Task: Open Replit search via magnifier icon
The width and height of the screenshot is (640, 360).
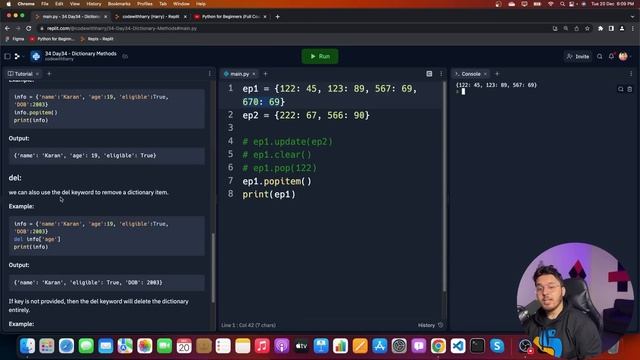Action: click(600, 56)
